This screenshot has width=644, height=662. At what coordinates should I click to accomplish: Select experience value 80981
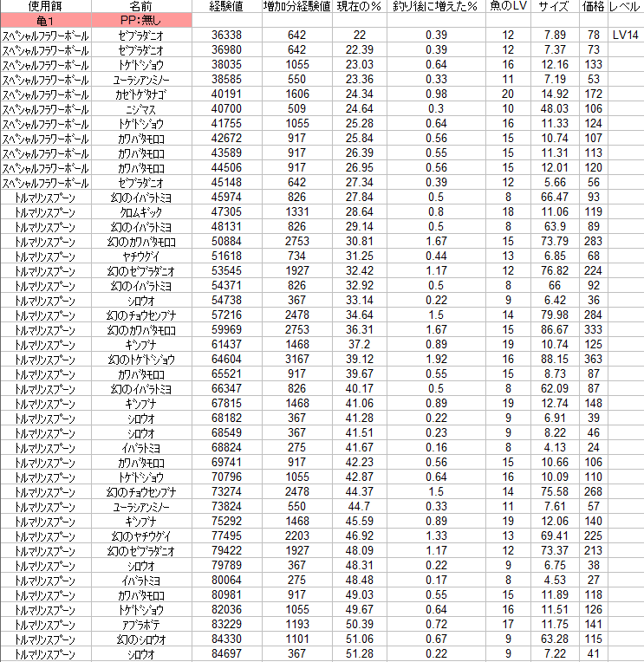pos(226,595)
